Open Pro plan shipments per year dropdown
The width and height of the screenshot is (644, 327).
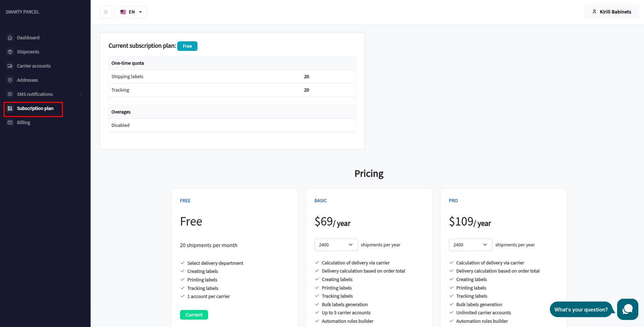click(470, 245)
